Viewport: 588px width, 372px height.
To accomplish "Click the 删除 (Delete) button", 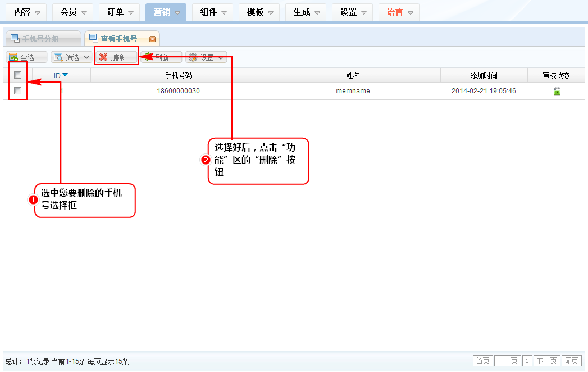I will (x=116, y=57).
